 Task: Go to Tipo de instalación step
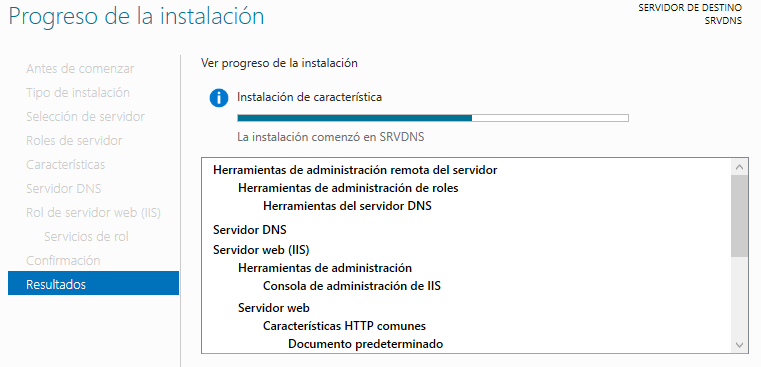(78, 93)
